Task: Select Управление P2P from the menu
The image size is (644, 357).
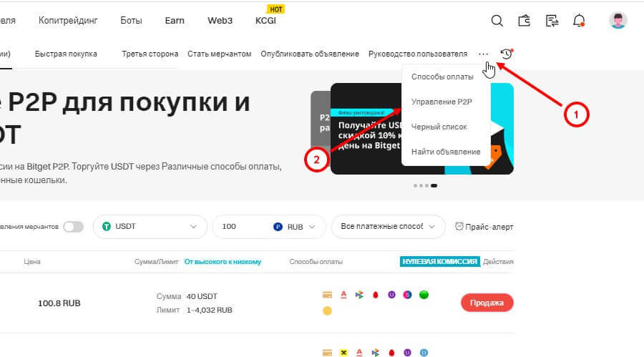Action: click(x=441, y=102)
